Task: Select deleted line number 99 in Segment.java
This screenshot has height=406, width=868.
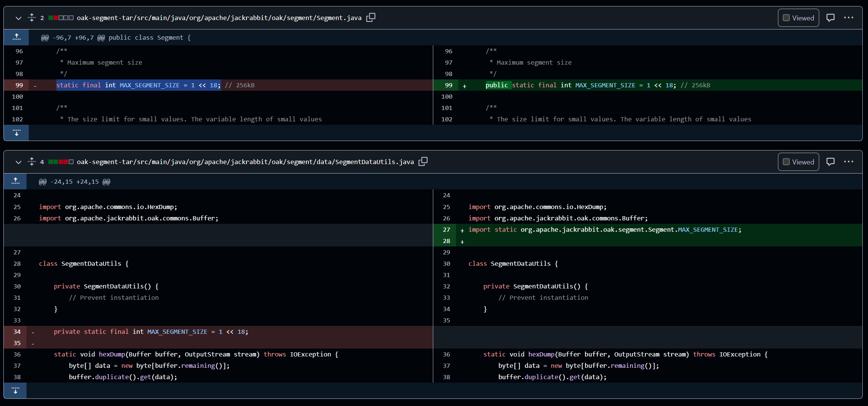Action: pos(16,85)
